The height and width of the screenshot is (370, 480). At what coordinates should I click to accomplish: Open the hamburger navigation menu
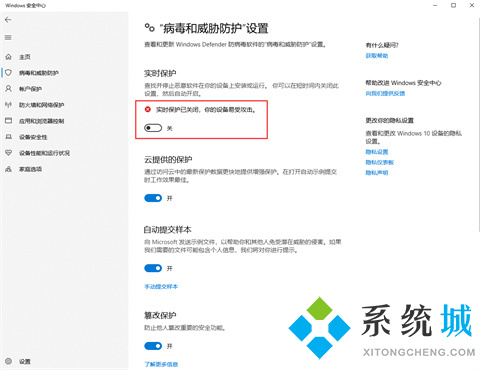[x=8, y=37]
